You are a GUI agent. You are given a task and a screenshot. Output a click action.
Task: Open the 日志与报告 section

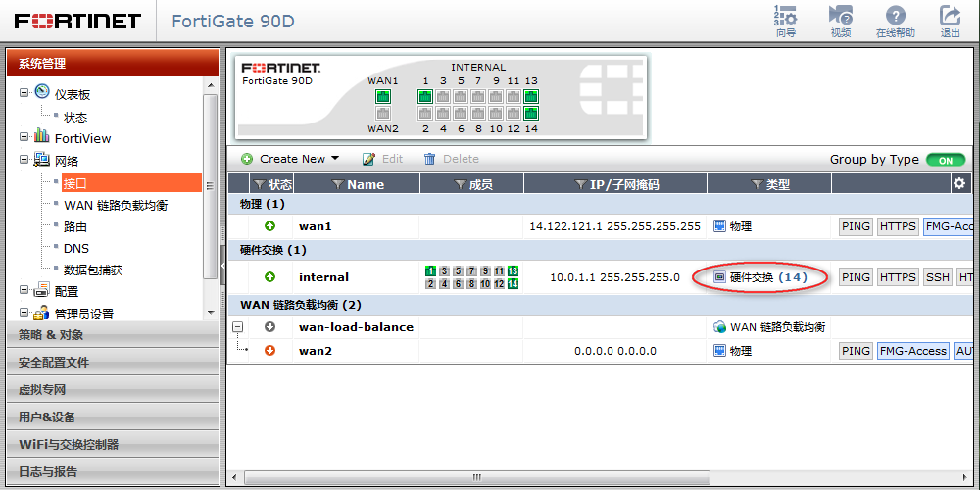pos(113,472)
